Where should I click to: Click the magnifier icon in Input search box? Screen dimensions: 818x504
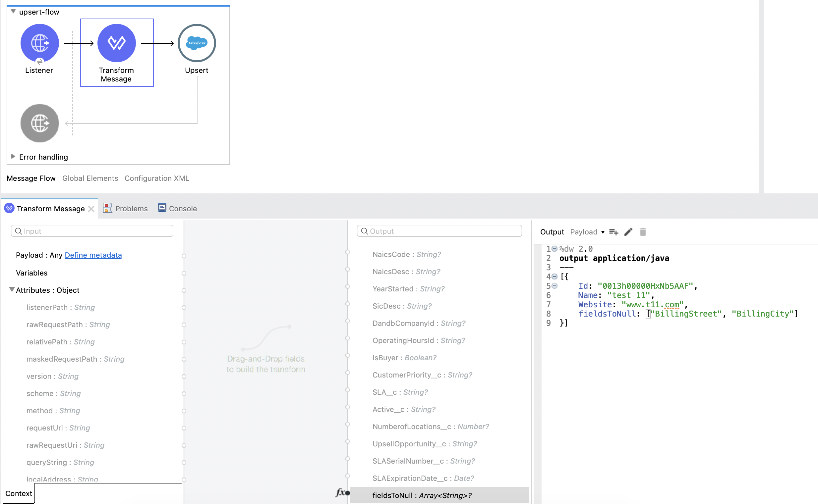pos(19,231)
